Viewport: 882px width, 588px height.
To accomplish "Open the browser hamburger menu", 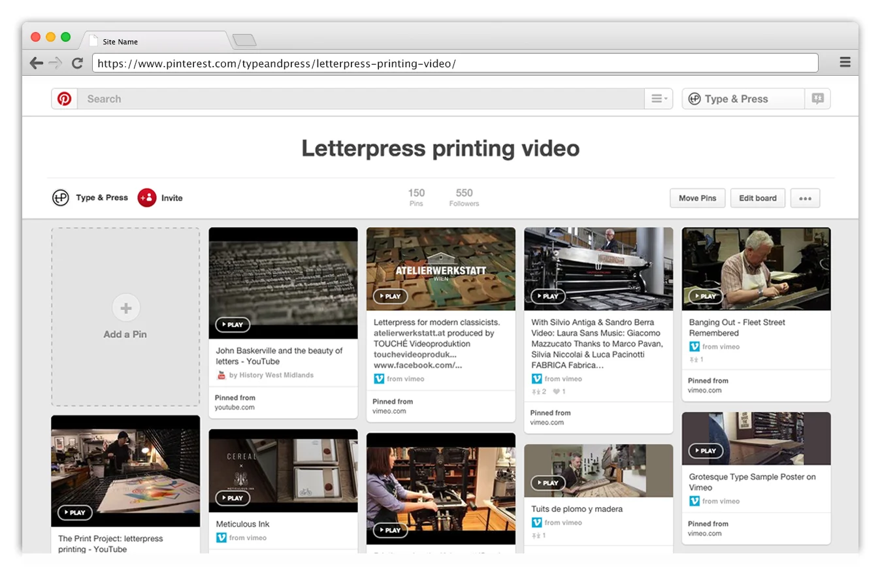I will click(845, 62).
